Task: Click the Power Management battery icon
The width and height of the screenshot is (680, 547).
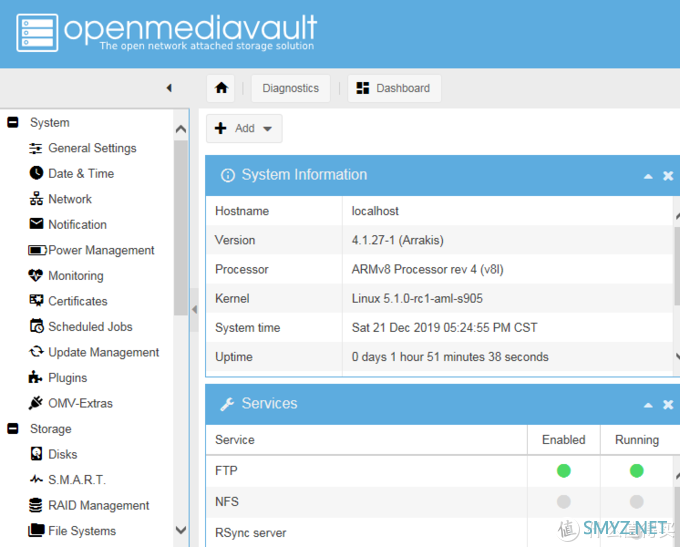Action: click(x=37, y=250)
